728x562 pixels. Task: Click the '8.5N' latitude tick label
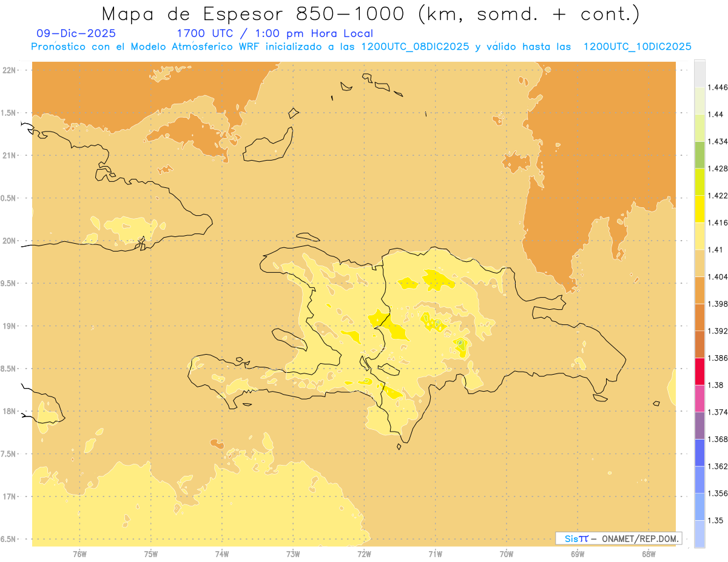pyautogui.click(x=9, y=369)
